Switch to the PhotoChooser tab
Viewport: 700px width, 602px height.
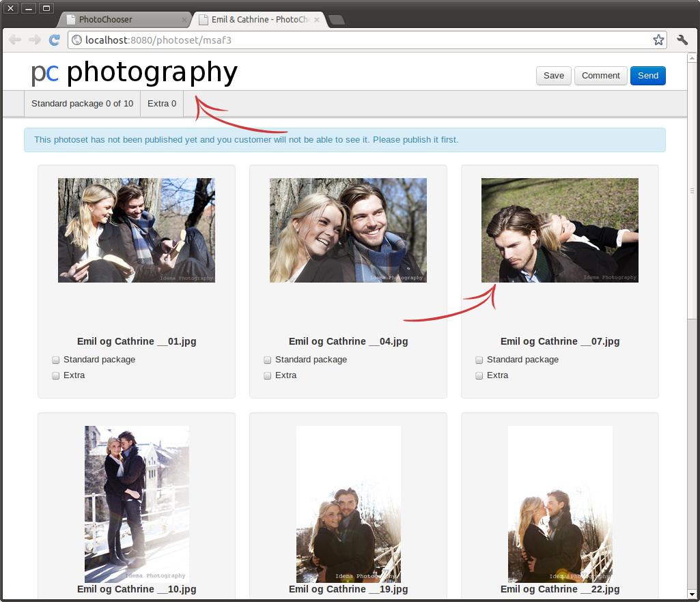[x=120, y=20]
